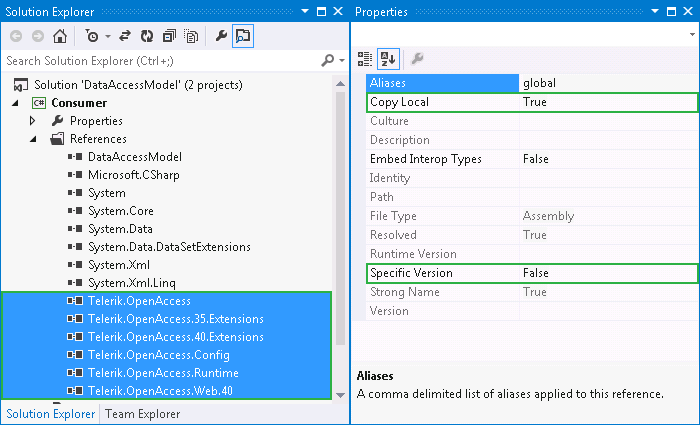Screen dimensions: 700x425
Task: Open the Properties object selector dropdown
Action: (691, 34)
